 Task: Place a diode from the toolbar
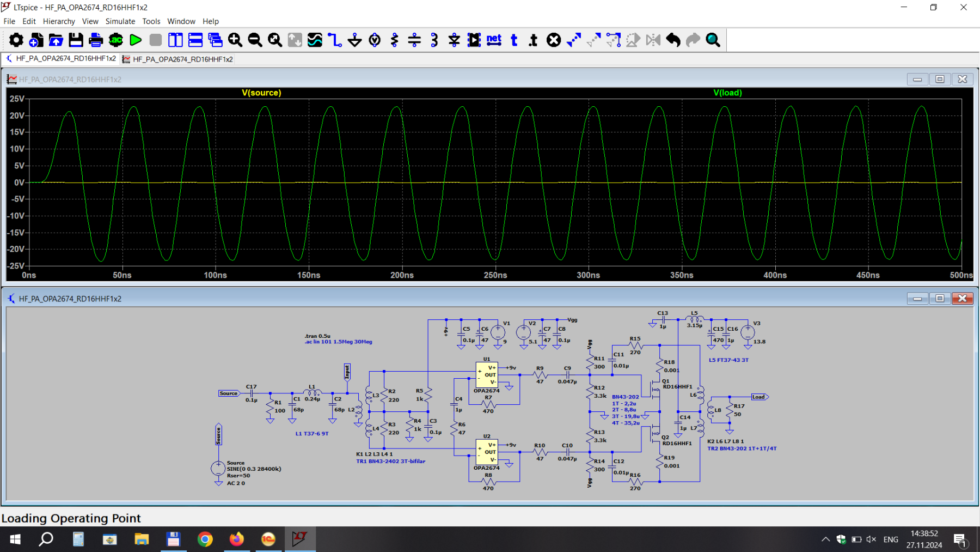454,40
